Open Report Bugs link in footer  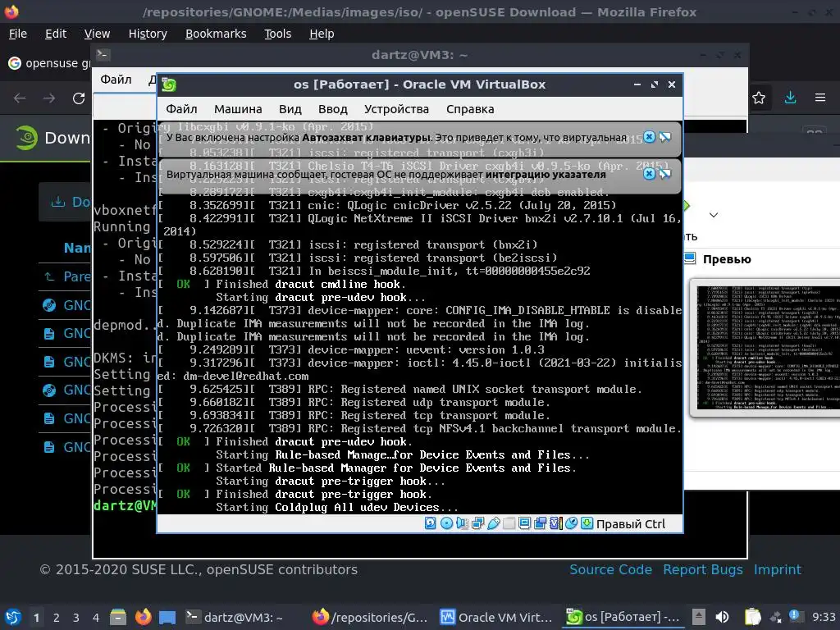pos(703,569)
